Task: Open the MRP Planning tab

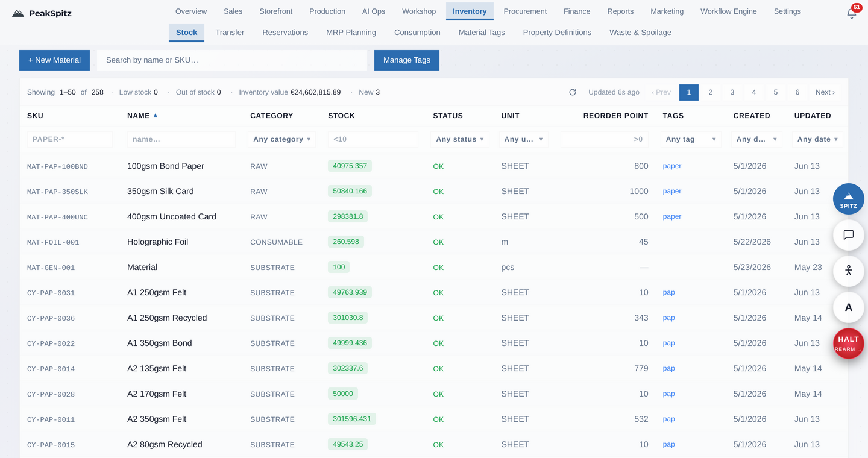Action: click(x=351, y=33)
